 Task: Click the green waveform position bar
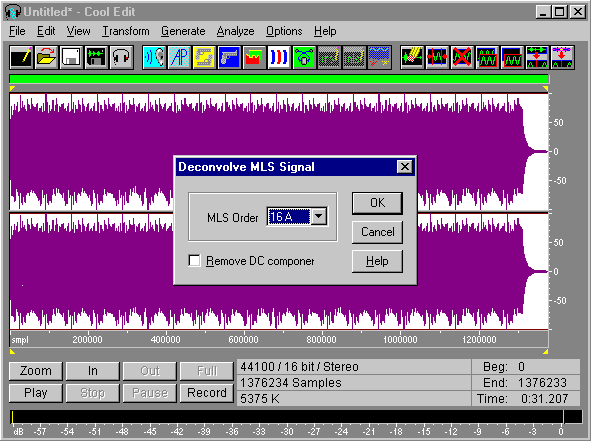(279, 79)
